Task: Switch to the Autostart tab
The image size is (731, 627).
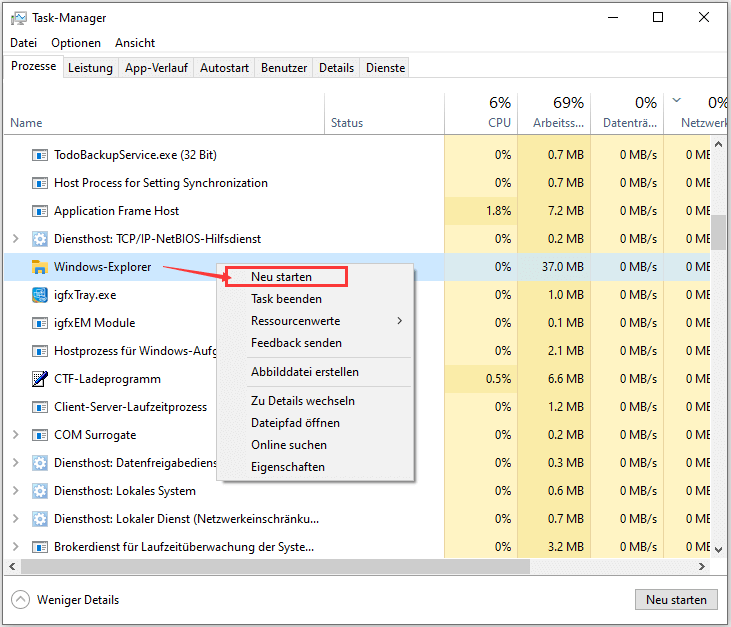Action: coord(224,68)
